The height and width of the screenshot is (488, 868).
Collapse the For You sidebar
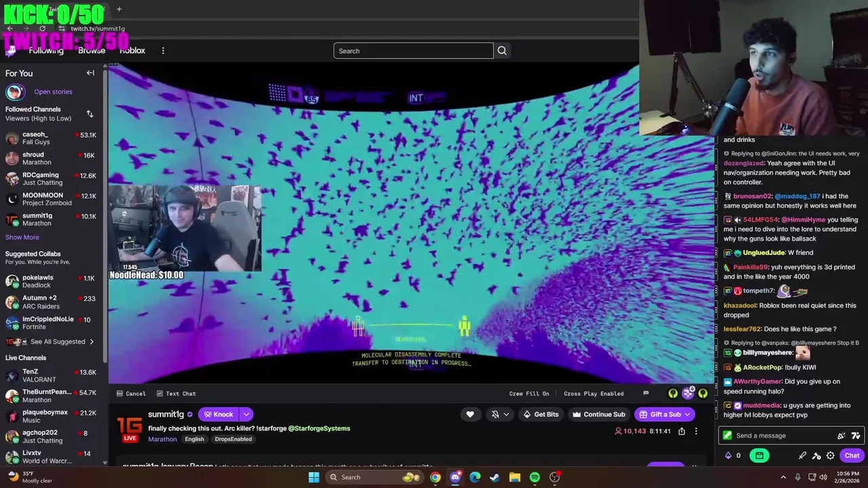[x=90, y=73]
